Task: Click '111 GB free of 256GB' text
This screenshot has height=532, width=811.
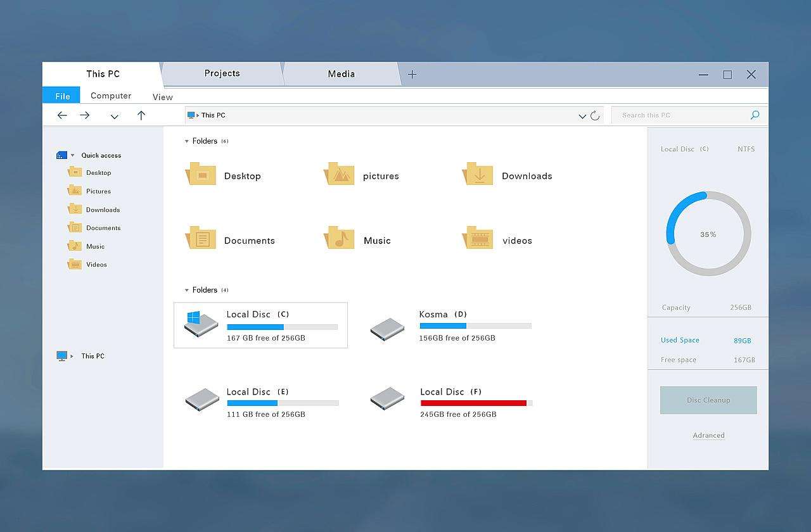Action: click(266, 414)
